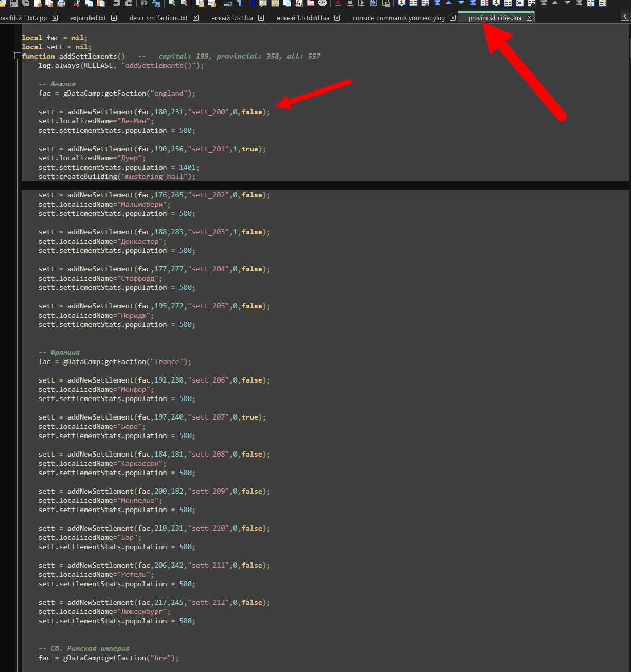This screenshot has height=672, width=631.
Task: Click the localizedName "Бар" line
Action: 90,538
